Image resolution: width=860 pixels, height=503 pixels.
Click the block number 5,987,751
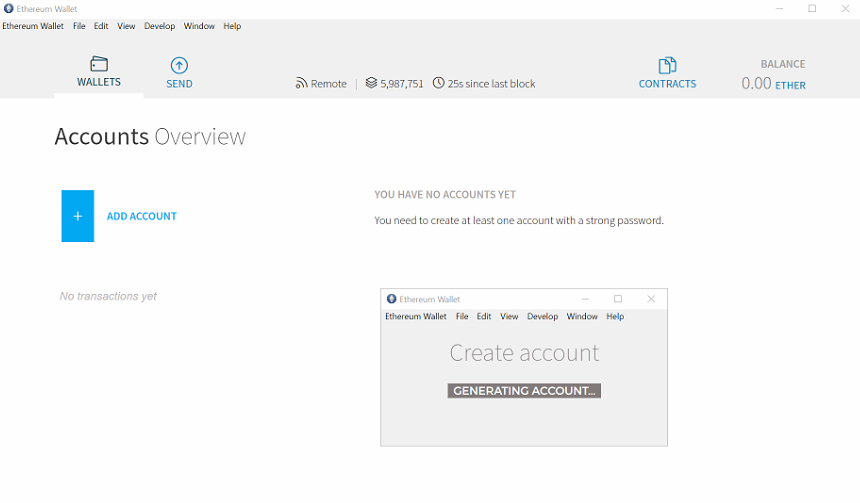[401, 84]
